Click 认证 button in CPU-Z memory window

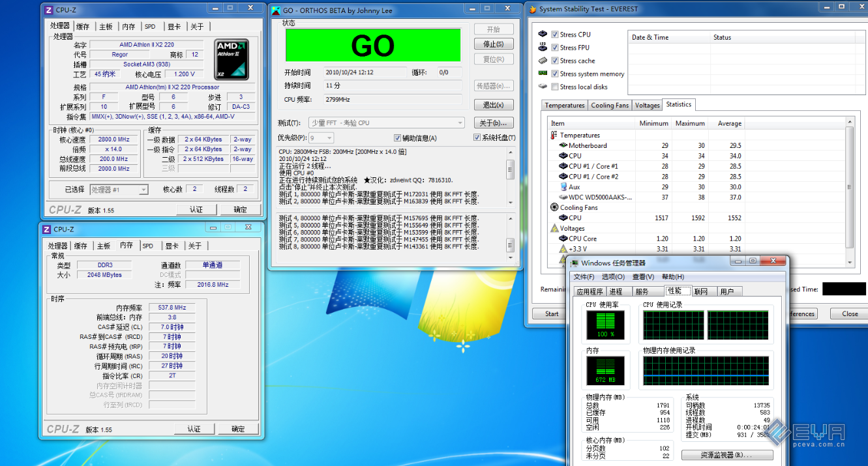(x=194, y=429)
